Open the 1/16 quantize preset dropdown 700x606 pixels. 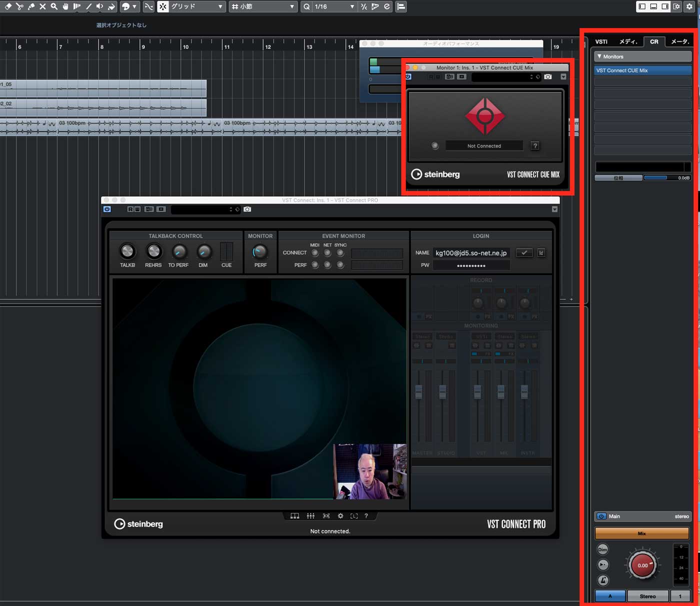pos(334,7)
